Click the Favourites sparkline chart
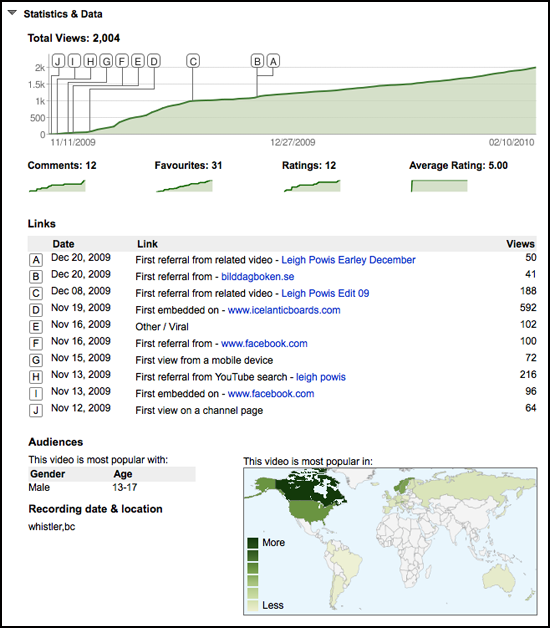Image resolution: width=550 pixels, height=628 pixels. [x=184, y=186]
